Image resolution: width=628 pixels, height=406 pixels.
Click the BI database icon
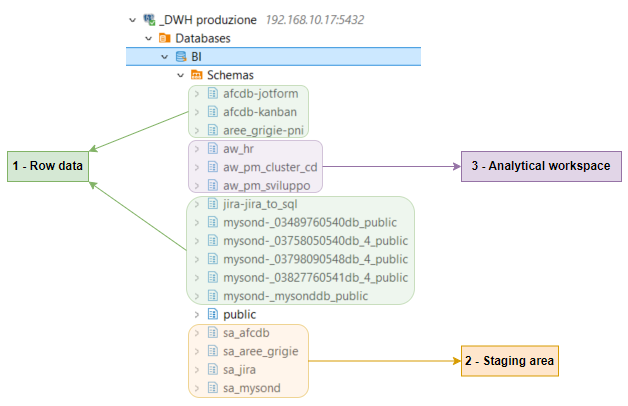pos(180,57)
